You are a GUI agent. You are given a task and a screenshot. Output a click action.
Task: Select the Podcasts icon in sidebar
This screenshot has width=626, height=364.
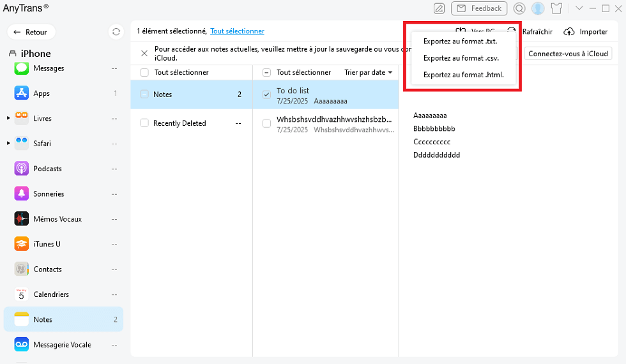pyautogui.click(x=22, y=169)
